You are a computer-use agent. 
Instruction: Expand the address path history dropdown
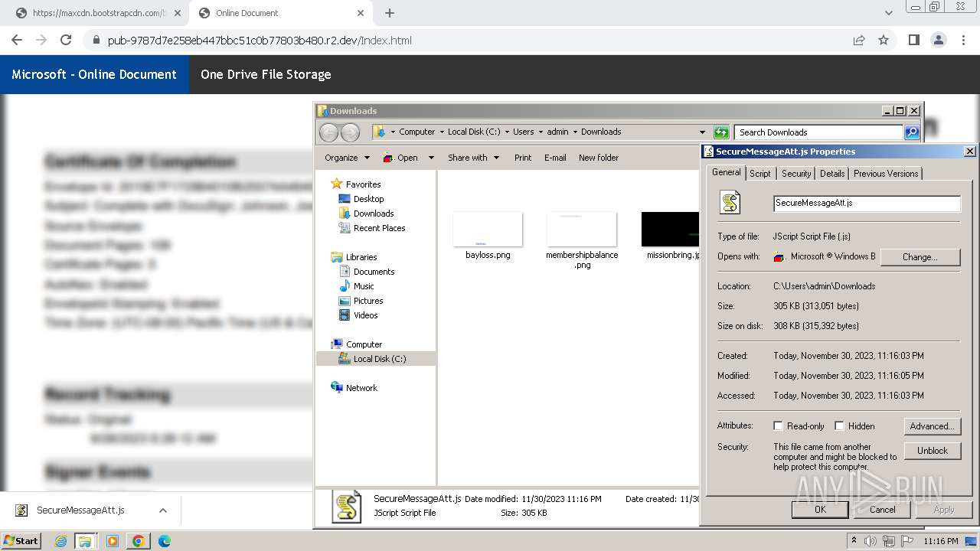point(702,132)
